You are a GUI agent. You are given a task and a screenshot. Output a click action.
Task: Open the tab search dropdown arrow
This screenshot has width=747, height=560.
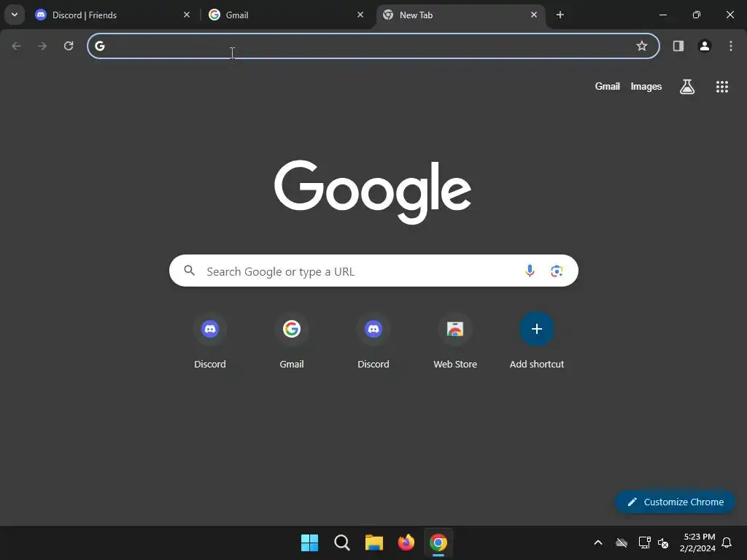[15, 15]
